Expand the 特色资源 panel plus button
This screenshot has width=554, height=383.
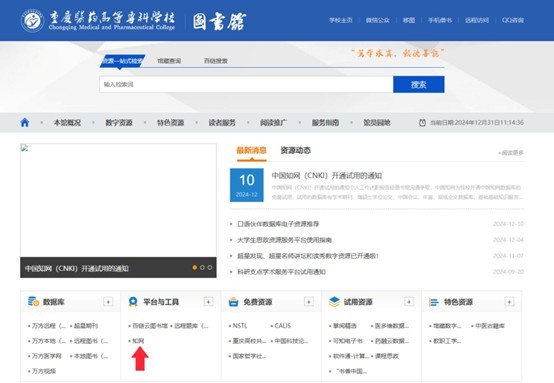[x=509, y=301]
